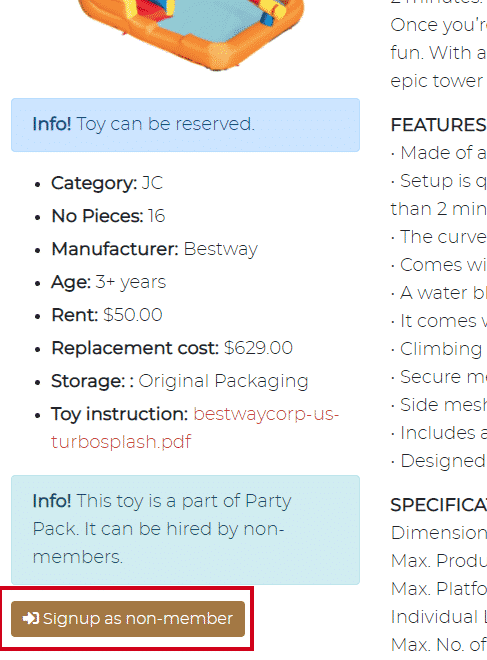This screenshot has width=487, height=660.
Task: Click the Party Pack non-members info alert
Action: coord(186,530)
